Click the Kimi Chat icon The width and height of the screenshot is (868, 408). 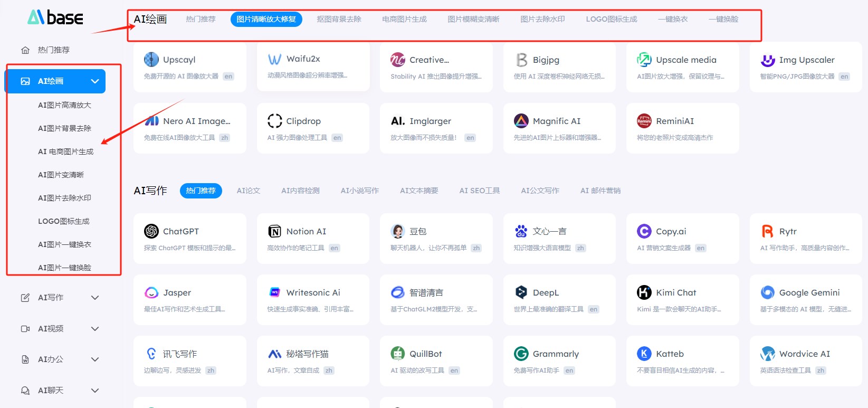coord(644,292)
